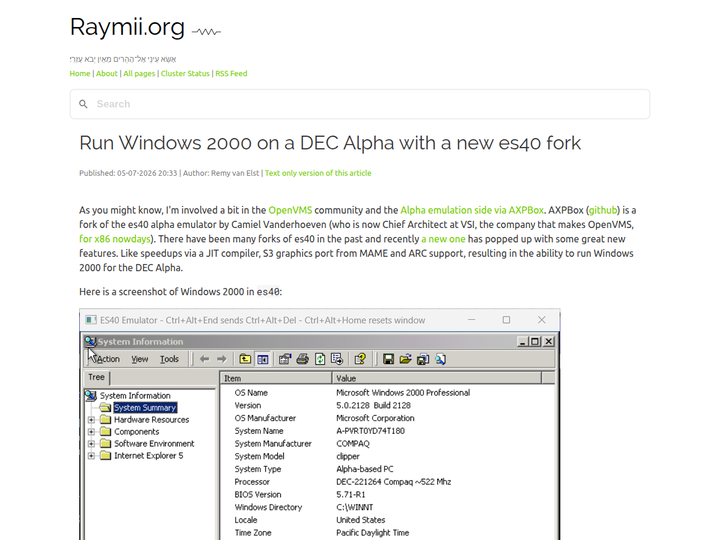Click the Find magnifier icon in toolbar
Viewport: 720px width, 540px height.
click(x=440, y=359)
